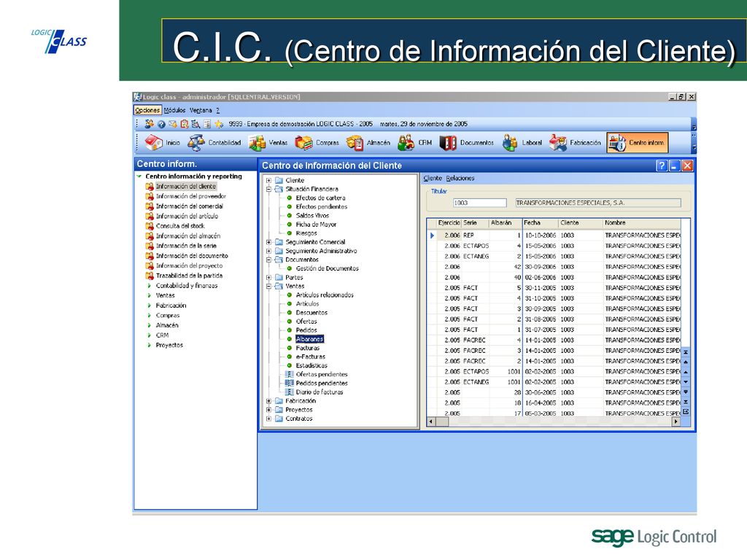The width and height of the screenshot is (747, 560).
Task: Expand the Fabricación folder in the tree
Action: [x=268, y=401]
